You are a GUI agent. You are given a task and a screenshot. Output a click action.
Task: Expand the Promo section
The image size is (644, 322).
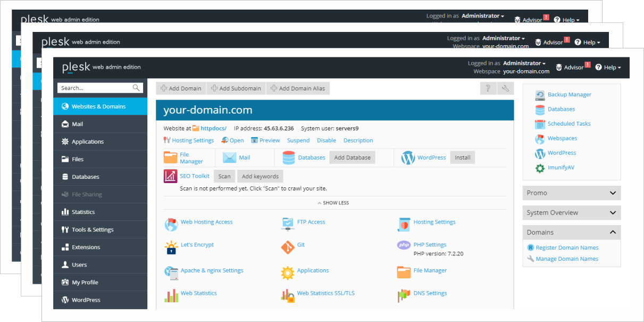click(x=572, y=193)
